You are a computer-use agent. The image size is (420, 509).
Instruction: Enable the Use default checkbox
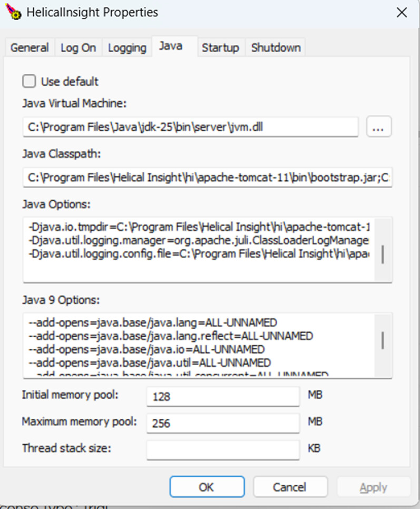coord(30,81)
